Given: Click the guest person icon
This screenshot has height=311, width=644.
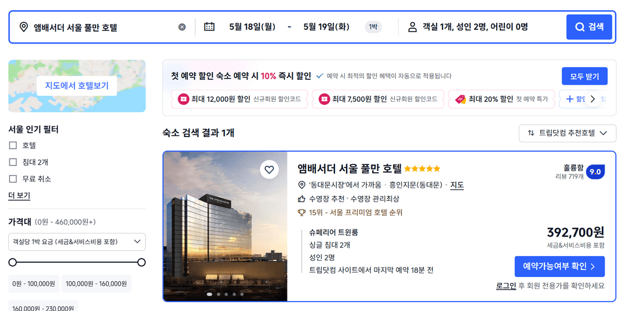Looking at the screenshot, I should [413, 27].
